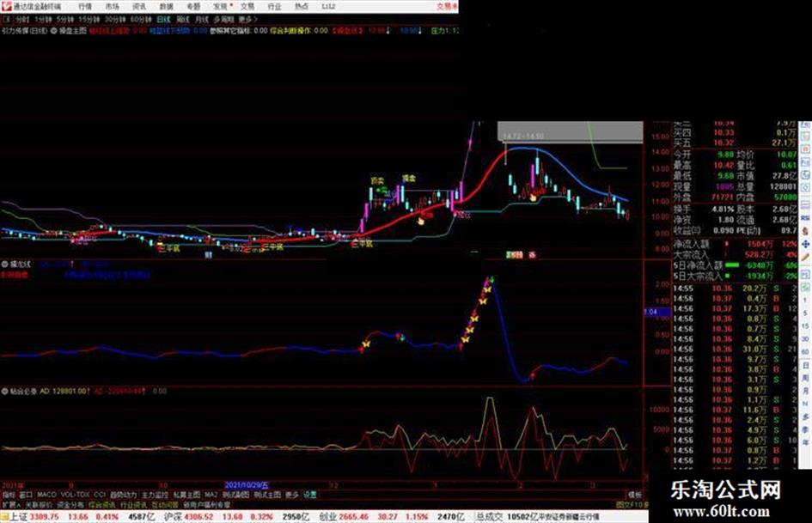Select the pencil drawing tool icon
Viewport: 812px width, 523px height.
805,257
